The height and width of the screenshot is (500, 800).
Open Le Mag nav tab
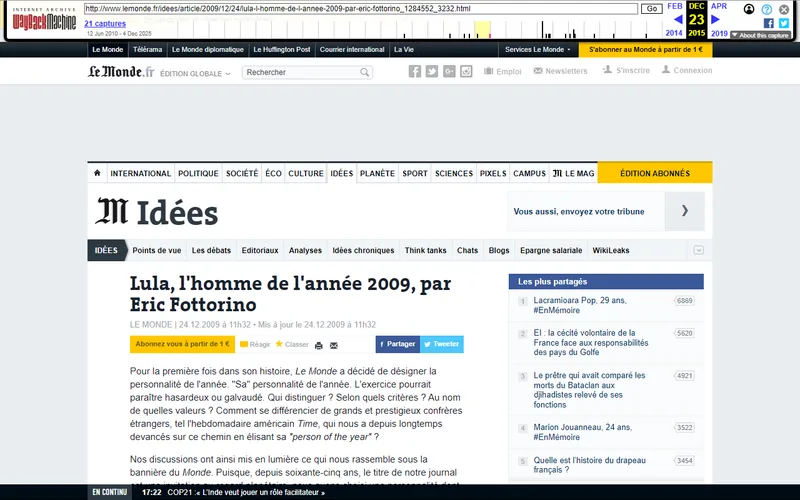(573, 173)
